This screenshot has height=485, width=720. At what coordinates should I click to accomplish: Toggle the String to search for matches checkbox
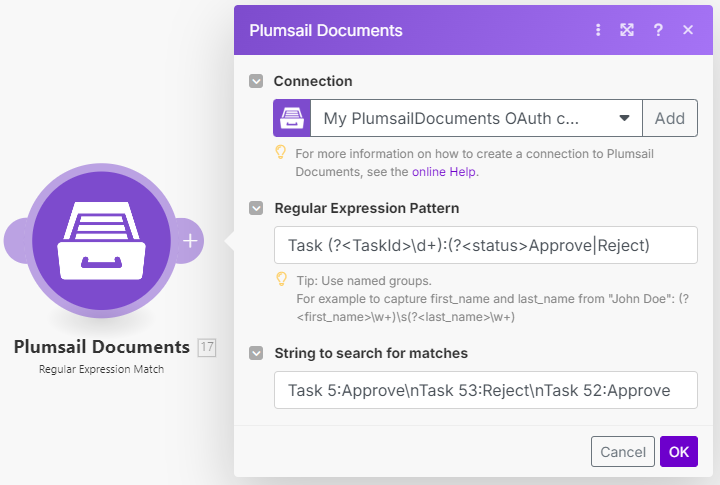(x=256, y=353)
